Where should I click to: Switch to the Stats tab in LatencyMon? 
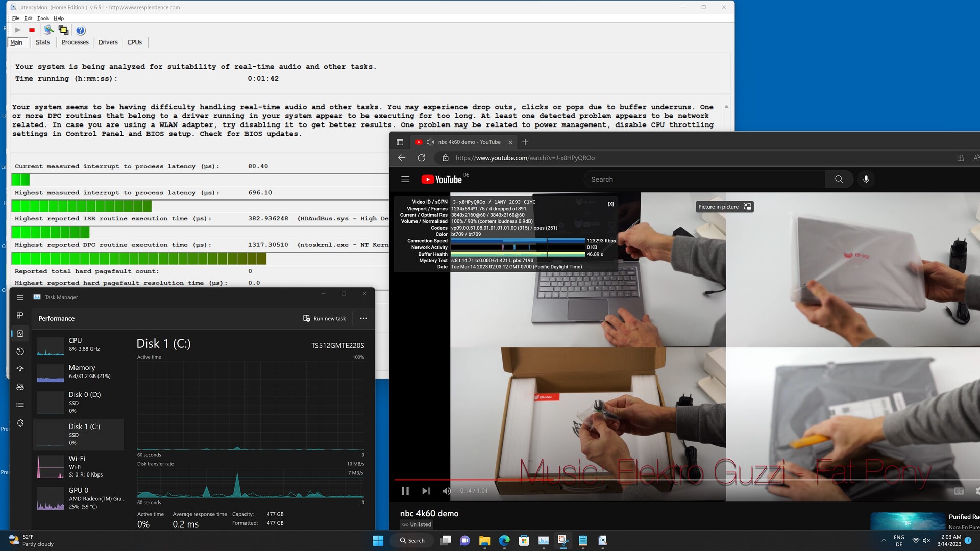(x=43, y=42)
